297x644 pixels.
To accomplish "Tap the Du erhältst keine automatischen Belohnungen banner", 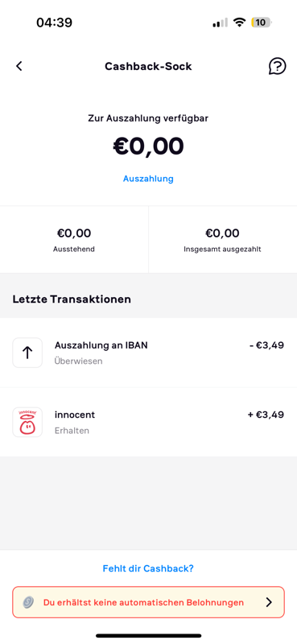I will pyautogui.click(x=148, y=602).
